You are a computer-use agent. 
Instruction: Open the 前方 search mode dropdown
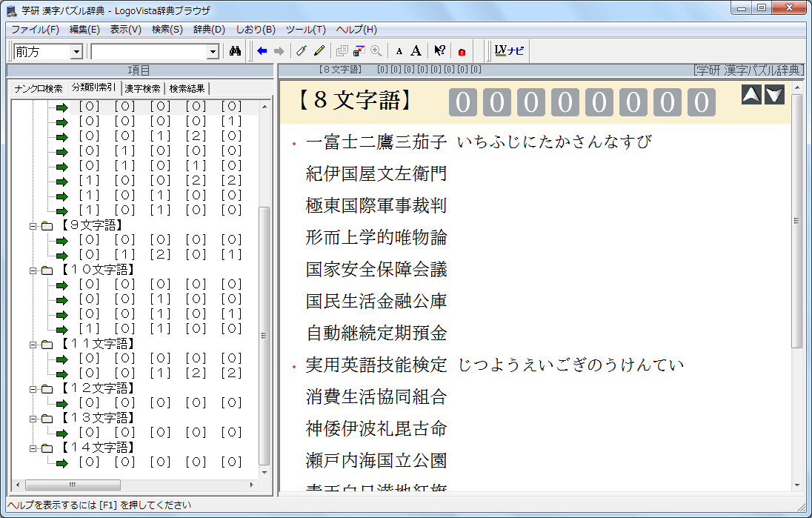[x=76, y=51]
